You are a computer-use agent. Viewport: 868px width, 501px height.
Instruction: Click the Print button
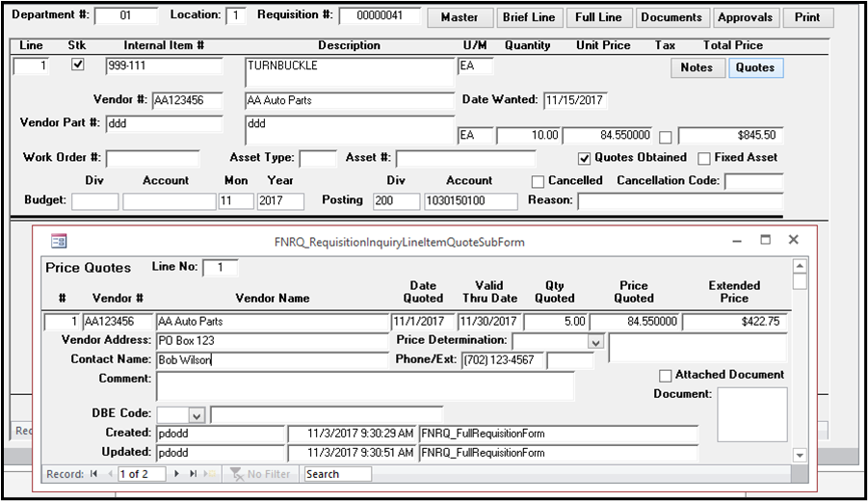807,17
